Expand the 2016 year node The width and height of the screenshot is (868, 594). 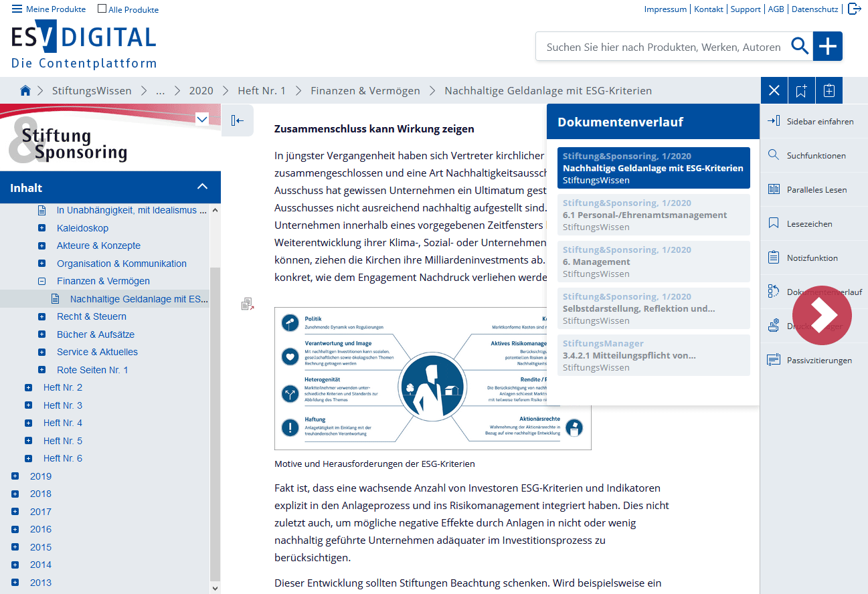coord(15,529)
